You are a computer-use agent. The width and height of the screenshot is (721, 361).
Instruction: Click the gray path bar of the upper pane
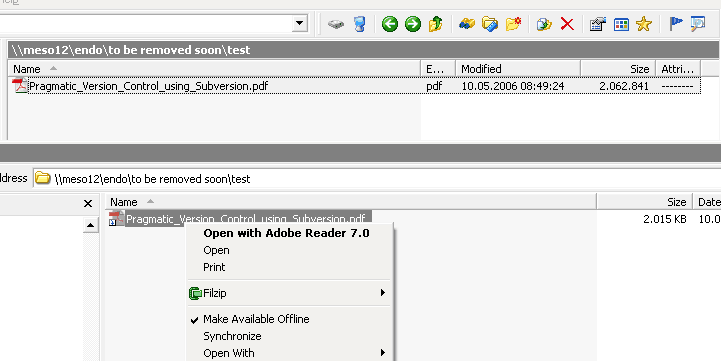[x=364, y=50]
